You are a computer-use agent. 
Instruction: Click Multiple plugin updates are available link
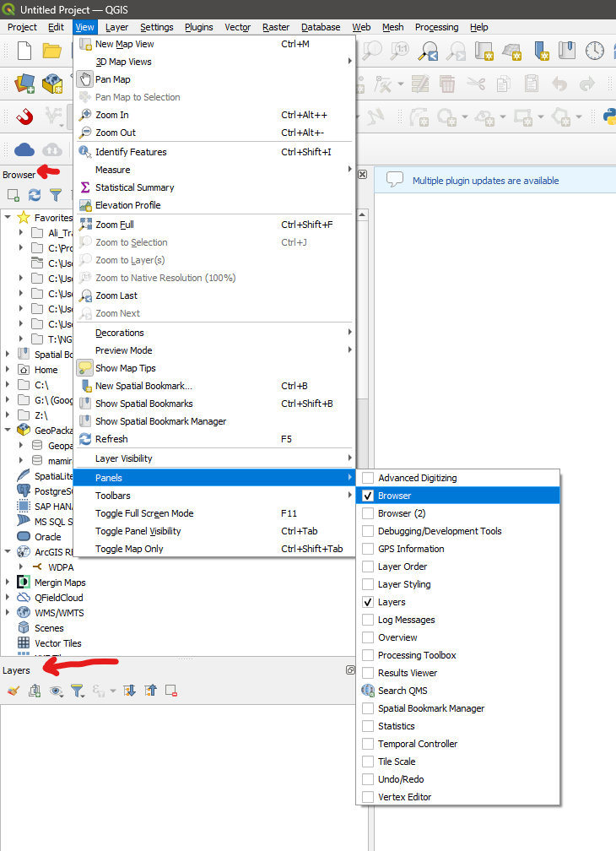tap(485, 181)
